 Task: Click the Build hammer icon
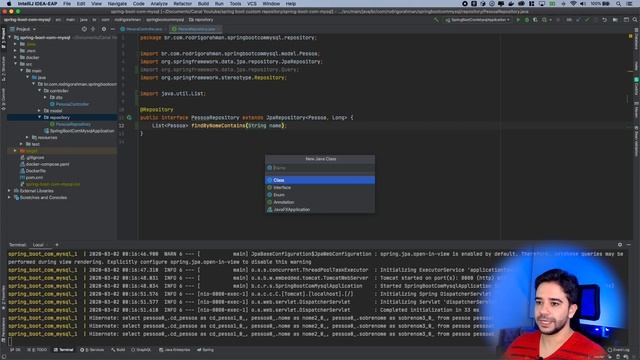click(x=436, y=20)
